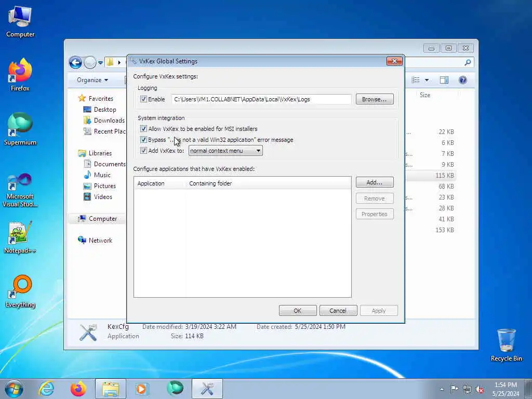The width and height of the screenshot is (532, 399).
Task: Open the Documents library
Action: coord(109,164)
